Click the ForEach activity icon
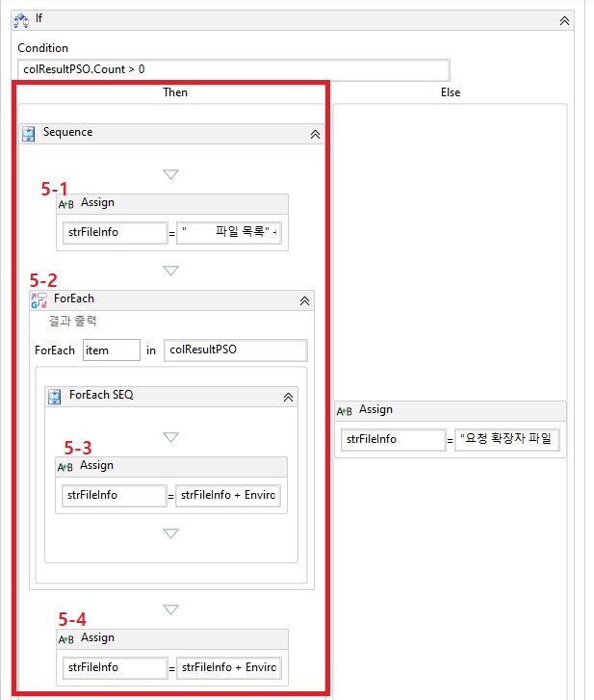This screenshot has width=594, height=700. point(39,299)
